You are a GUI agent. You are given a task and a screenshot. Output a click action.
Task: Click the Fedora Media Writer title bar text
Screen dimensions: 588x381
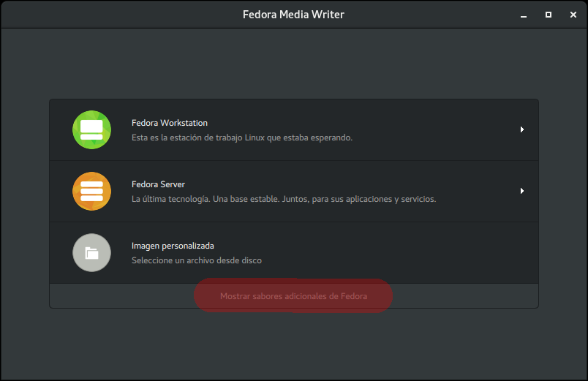293,15
